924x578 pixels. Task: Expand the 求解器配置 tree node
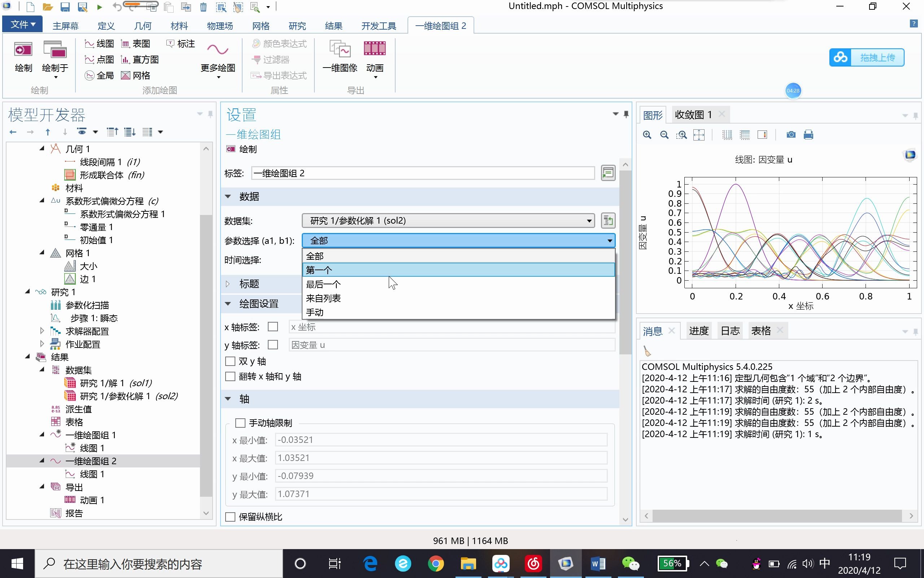pyautogui.click(x=42, y=331)
